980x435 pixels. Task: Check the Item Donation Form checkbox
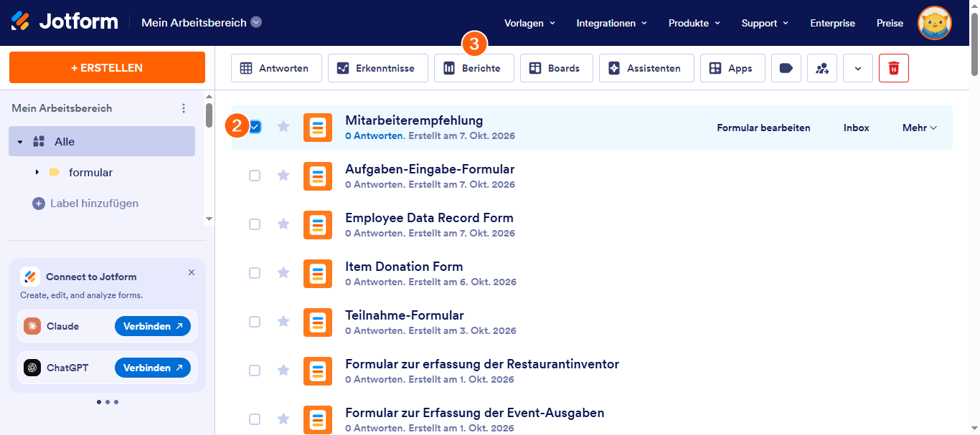coord(255,273)
